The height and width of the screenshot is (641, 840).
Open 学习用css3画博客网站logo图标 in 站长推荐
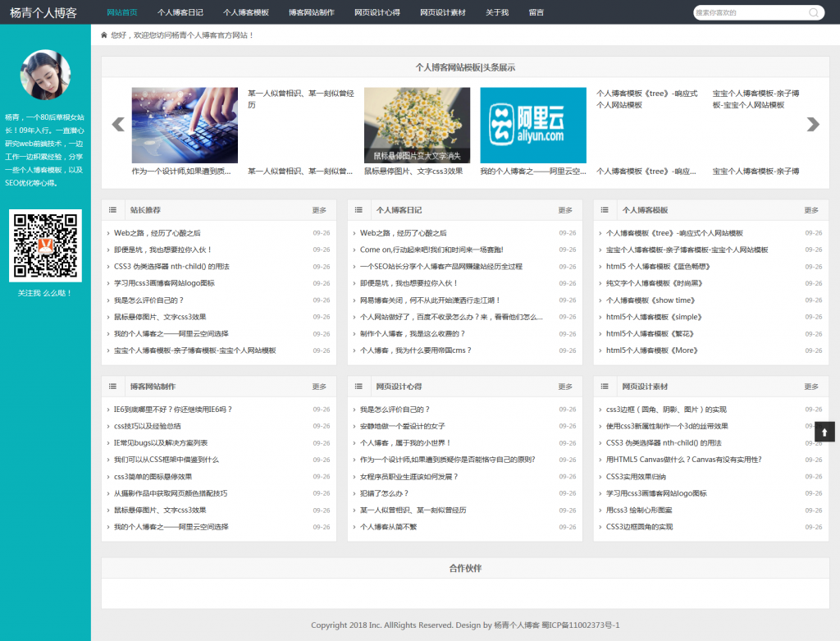164,283
